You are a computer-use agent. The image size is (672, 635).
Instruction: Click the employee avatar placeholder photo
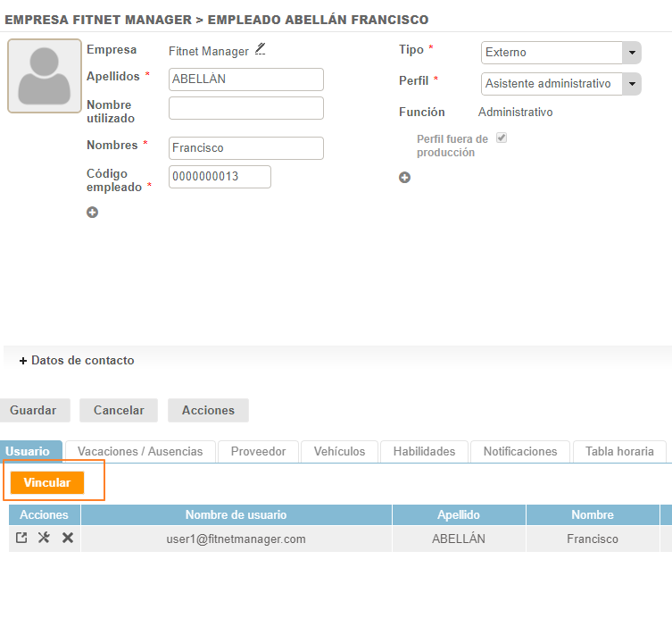(45, 77)
